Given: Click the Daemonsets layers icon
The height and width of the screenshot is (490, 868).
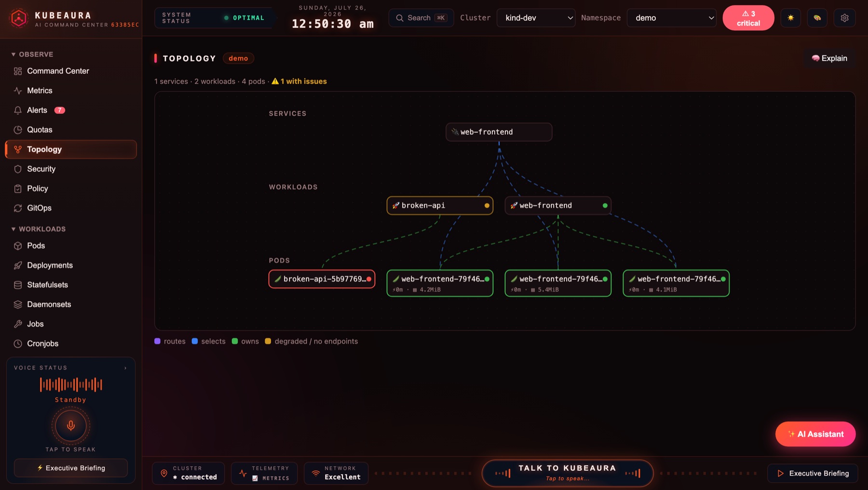Looking at the screenshot, I should (x=18, y=304).
